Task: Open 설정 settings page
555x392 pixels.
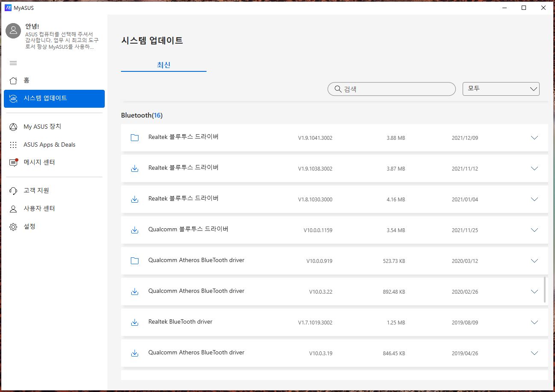Action: click(x=54, y=227)
